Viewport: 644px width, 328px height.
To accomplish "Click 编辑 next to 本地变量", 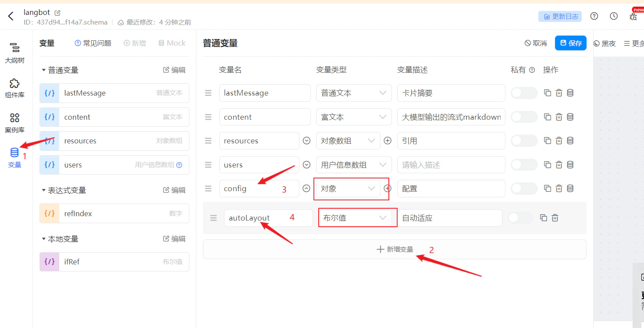I will [x=174, y=239].
